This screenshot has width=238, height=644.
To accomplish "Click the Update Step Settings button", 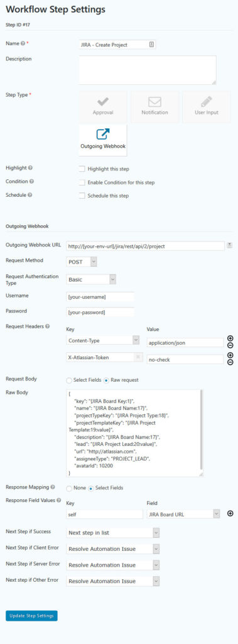I will [x=31, y=616].
